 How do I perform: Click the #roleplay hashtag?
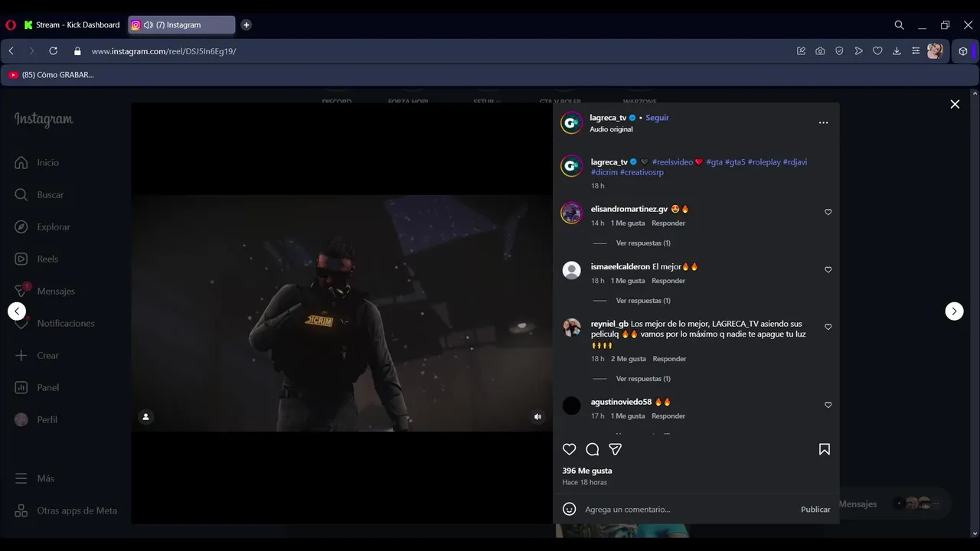coord(764,162)
